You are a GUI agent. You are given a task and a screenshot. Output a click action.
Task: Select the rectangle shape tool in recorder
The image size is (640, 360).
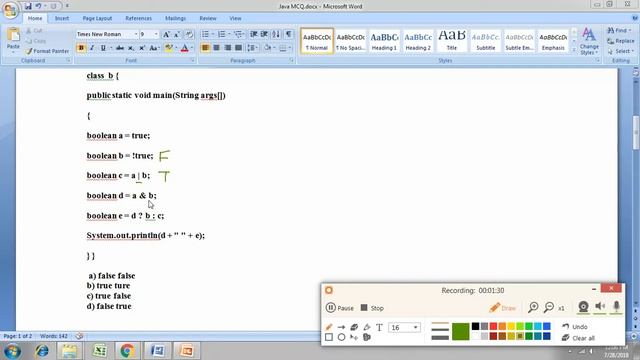329,337
